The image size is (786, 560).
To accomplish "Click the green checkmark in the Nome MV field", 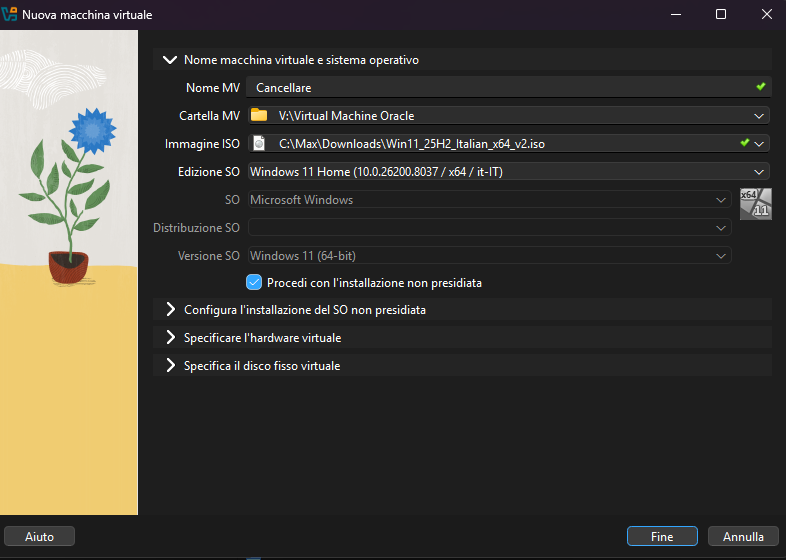I will coord(760,87).
